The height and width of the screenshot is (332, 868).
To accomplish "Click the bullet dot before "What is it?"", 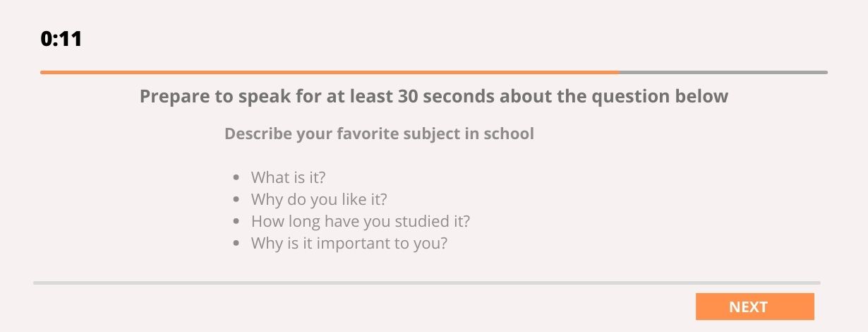I will coord(236,177).
